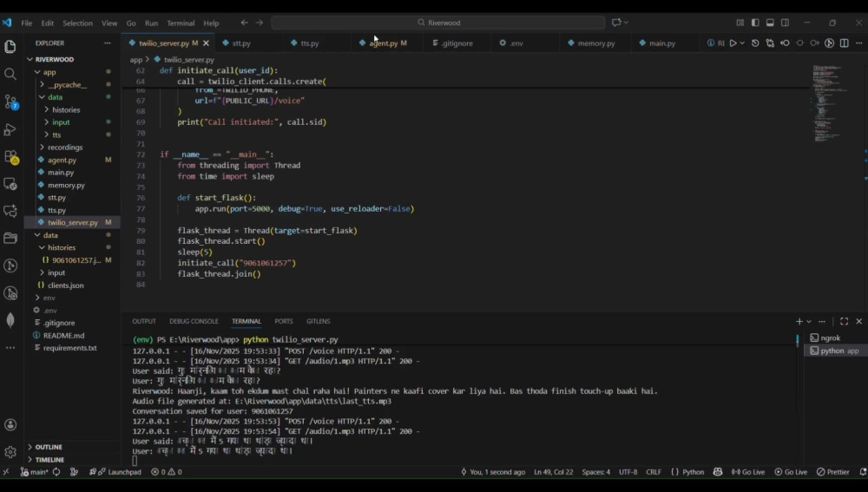Change UTF-8 encoding in the status bar
Image resolution: width=868 pixels, height=492 pixels.
pos(628,472)
